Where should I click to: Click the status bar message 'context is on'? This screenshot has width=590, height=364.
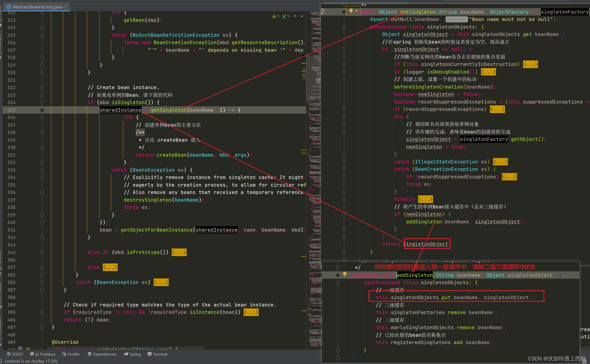31,361
